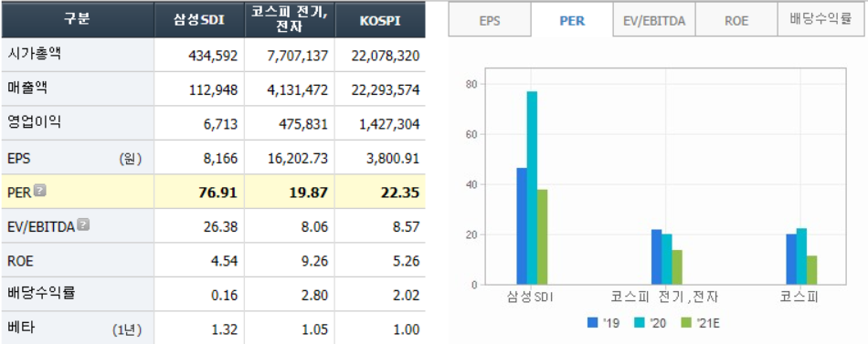Click the 19.87 PER value
Screen dimensions: 868x344
308,193
